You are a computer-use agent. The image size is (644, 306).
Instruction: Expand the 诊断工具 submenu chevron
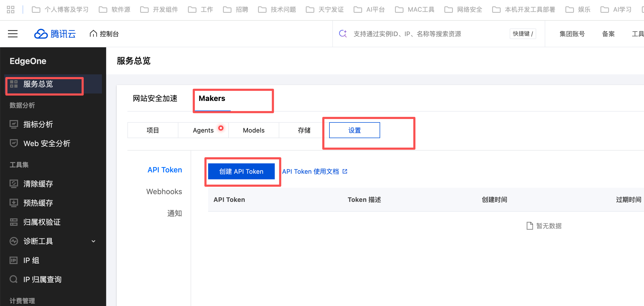coord(93,241)
